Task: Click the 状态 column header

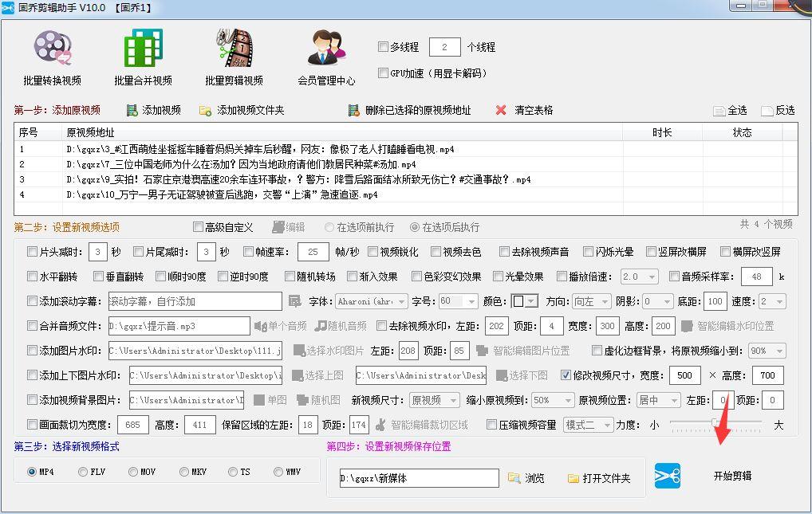Action: click(742, 132)
